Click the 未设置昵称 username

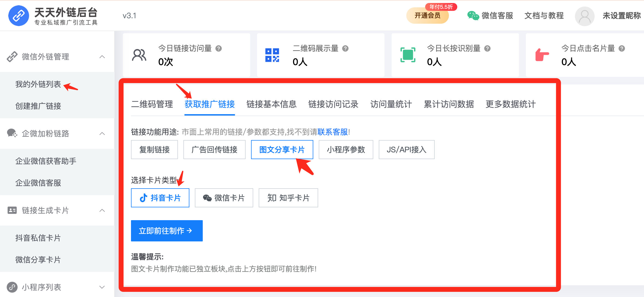point(622,16)
